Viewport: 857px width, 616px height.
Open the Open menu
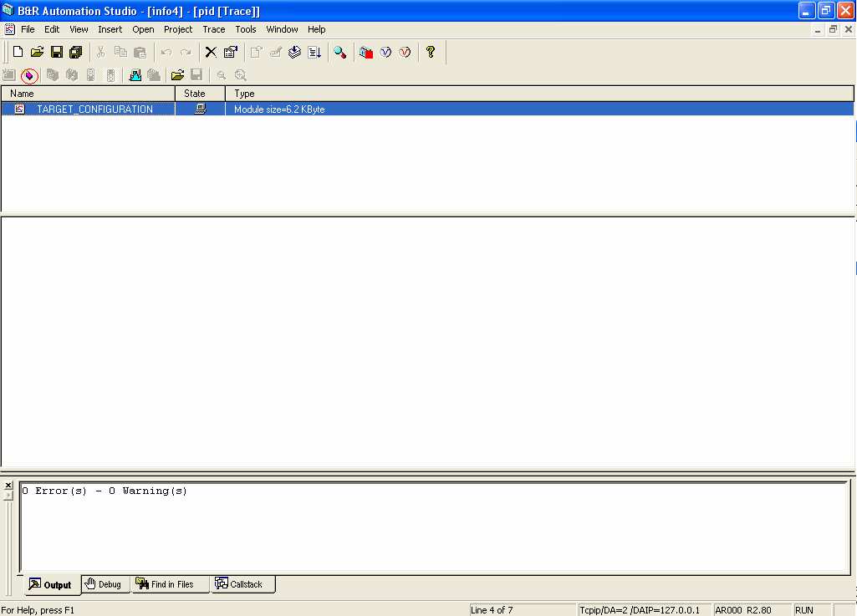coord(143,29)
